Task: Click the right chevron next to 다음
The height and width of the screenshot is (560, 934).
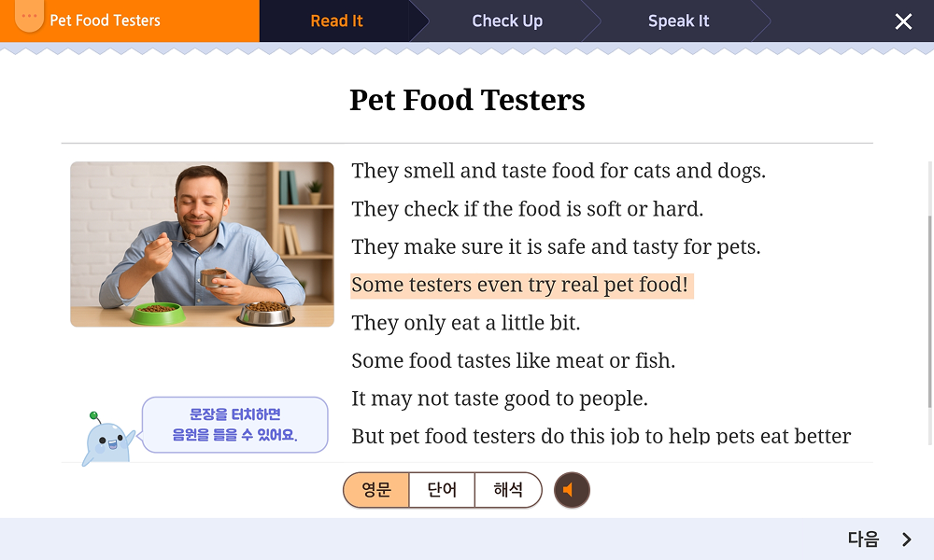Action: 907,539
